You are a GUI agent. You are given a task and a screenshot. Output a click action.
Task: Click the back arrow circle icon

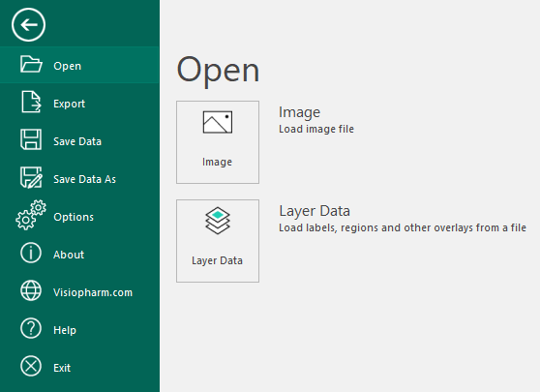click(29, 25)
